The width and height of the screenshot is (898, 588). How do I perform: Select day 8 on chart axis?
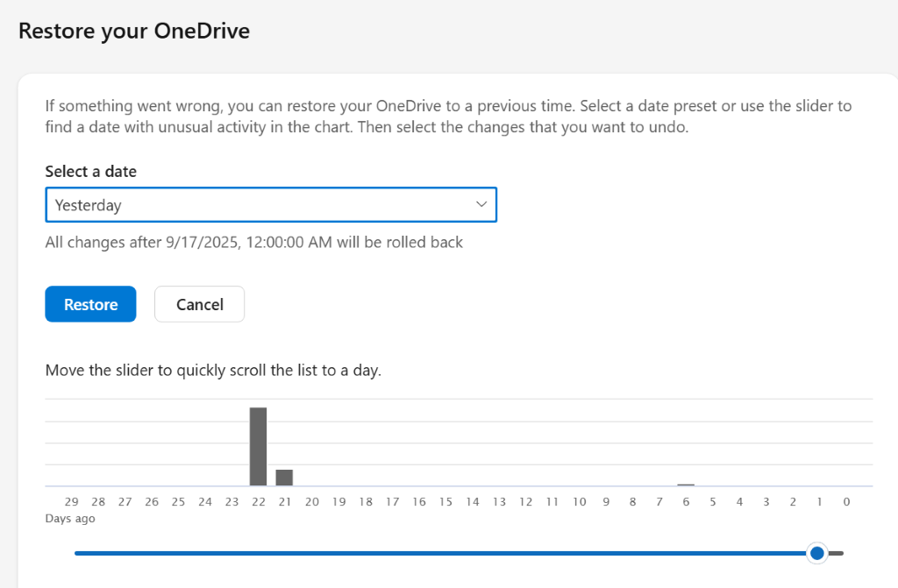tap(632, 502)
